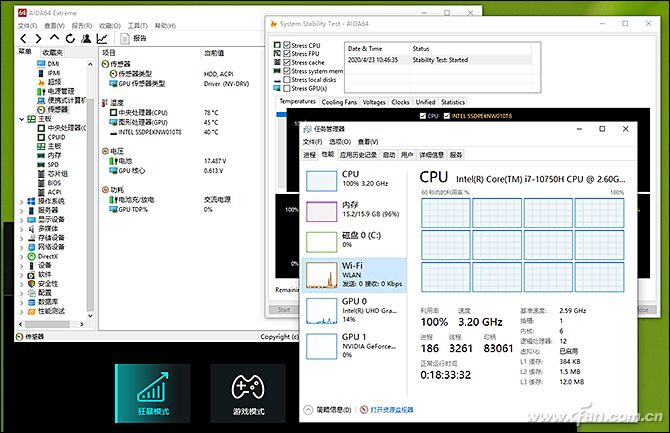Select GPU 1 NVIDIA GeForce in sidebar
This screenshot has width=670, height=433.
(x=354, y=345)
